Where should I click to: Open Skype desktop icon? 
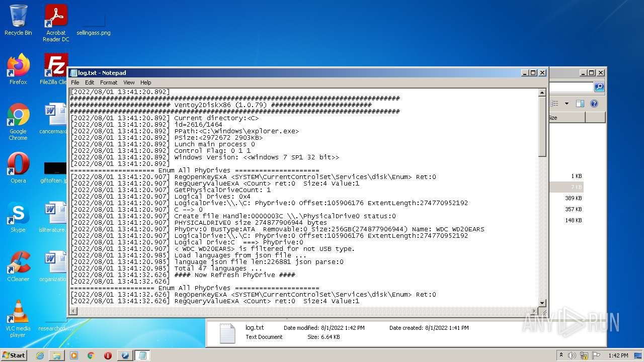(x=18, y=217)
